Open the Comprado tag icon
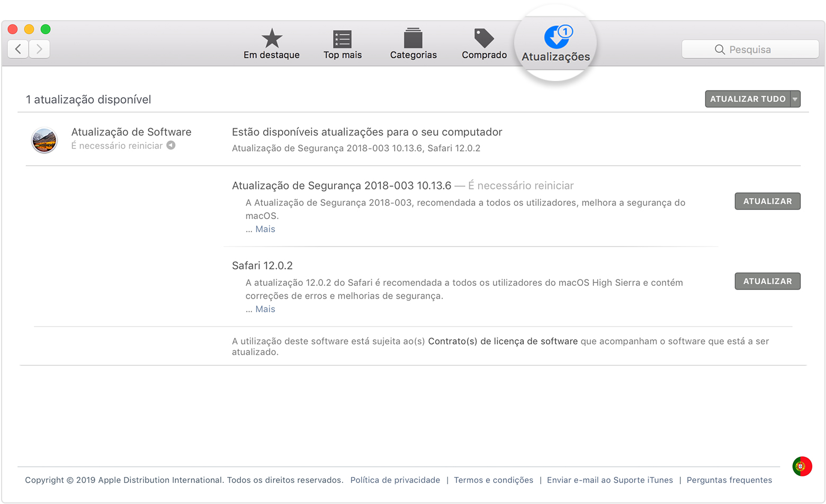This screenshot has width=826, height=504. pos(483,38)
